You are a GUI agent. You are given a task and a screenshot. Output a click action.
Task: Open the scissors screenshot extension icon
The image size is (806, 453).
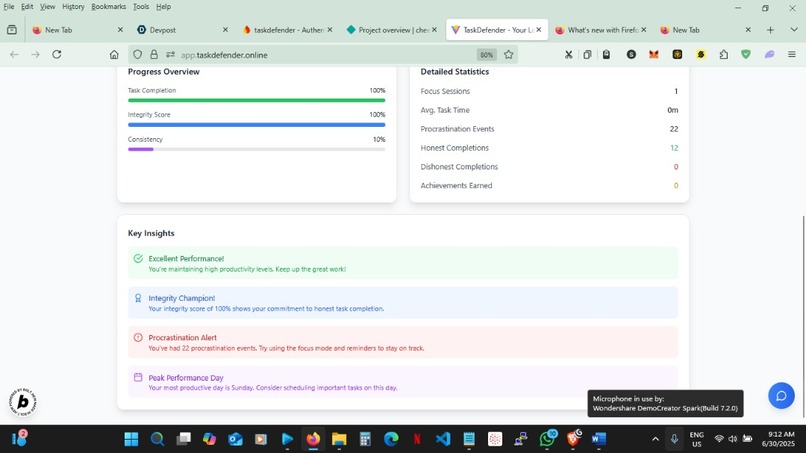[x=569, y=55]
